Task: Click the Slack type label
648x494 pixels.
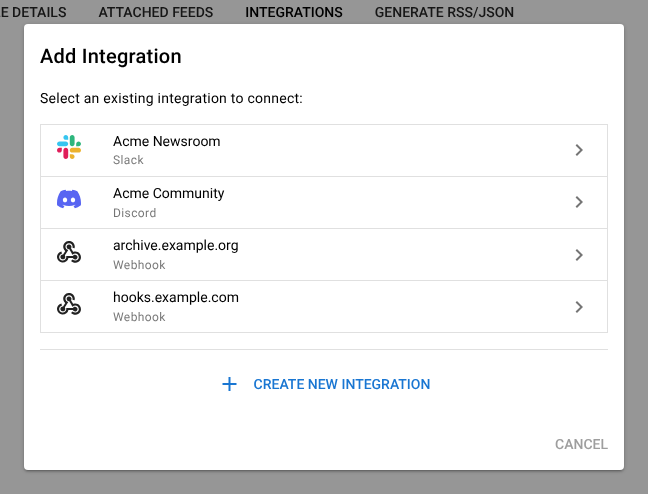Action: click(128, 160)
